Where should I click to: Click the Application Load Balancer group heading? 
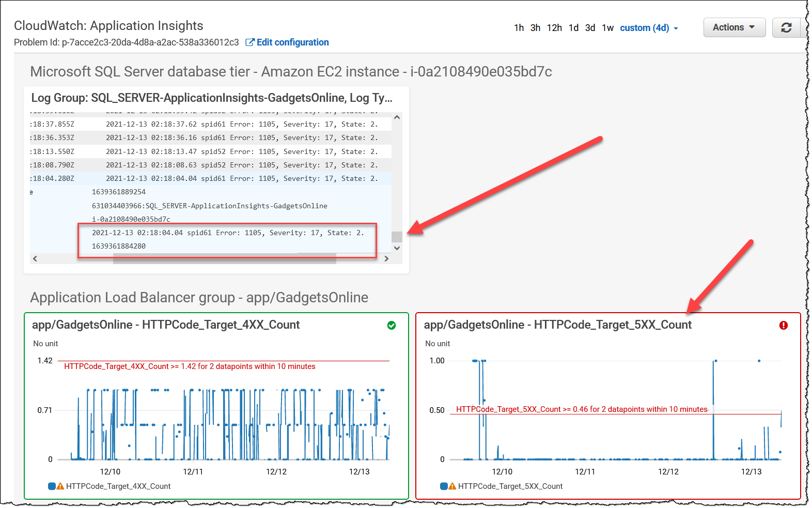pos(199,297)
